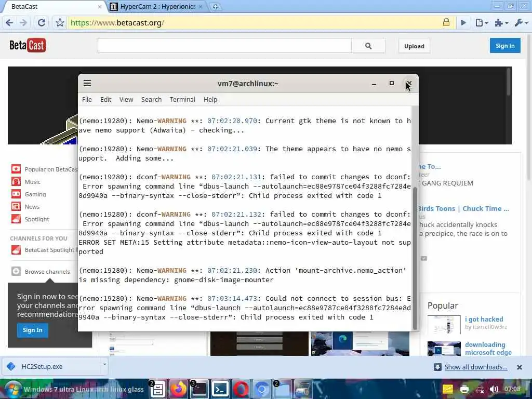Viewport: 532px width, 399px height.
Task: Open the terminal File menu
Action: click(87, 99)
